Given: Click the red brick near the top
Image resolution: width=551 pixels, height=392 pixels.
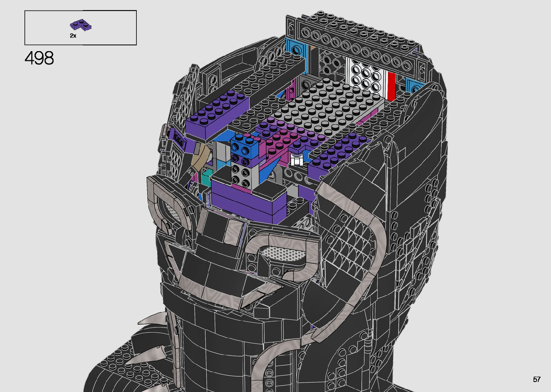Looking at the screenshot, I should click(x=392, y=86).
